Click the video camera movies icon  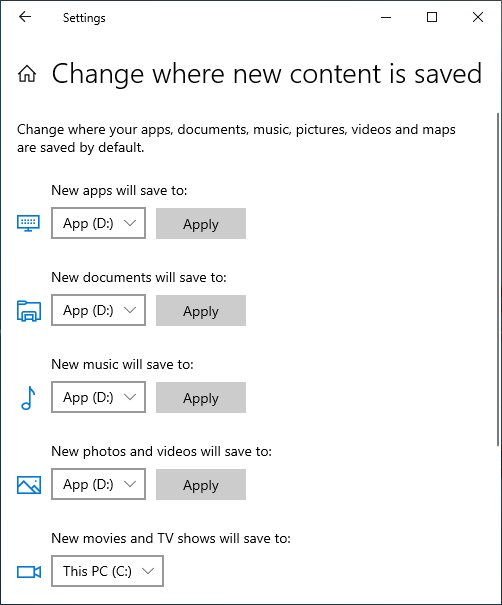tap(29, 571)
